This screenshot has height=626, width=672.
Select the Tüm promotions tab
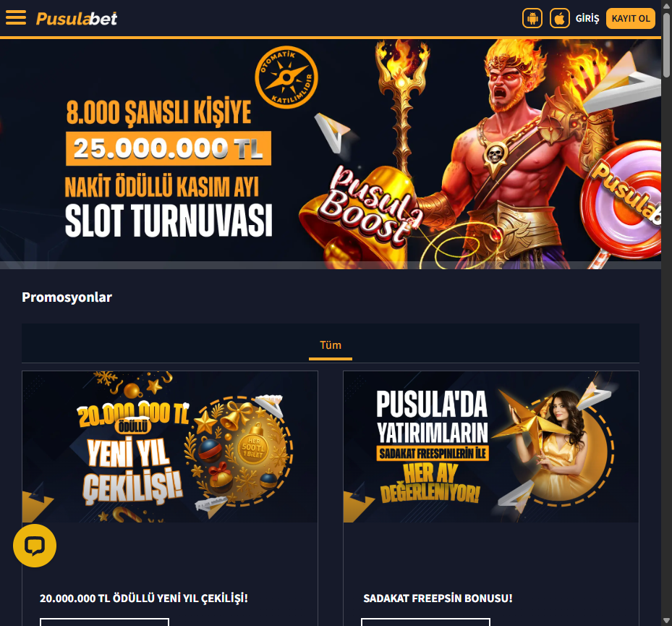pyautogui.click(x=331, y=346)
